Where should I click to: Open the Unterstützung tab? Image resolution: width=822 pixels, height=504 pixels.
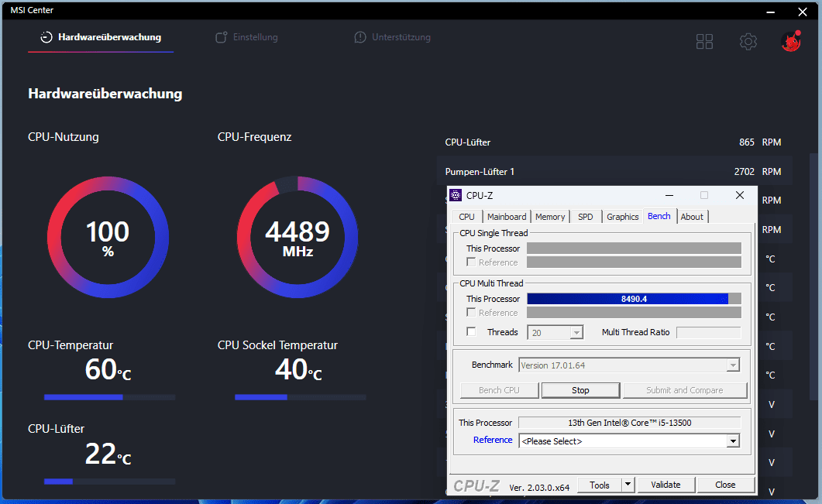(392, 37)
